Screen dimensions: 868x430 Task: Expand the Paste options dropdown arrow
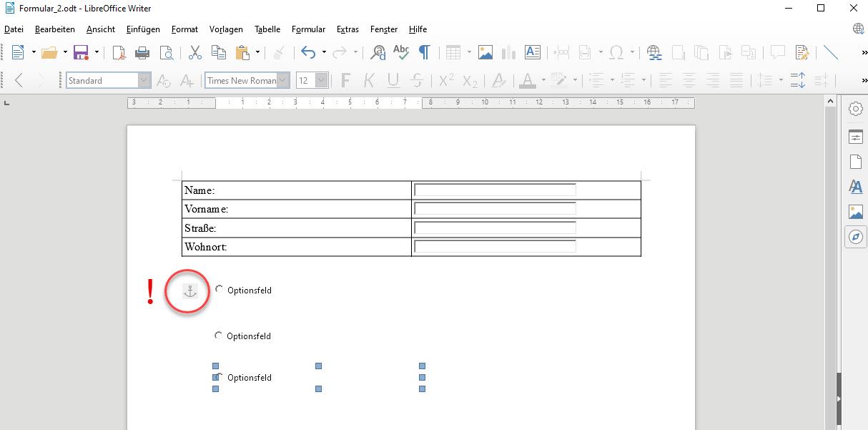click(257, 52)
